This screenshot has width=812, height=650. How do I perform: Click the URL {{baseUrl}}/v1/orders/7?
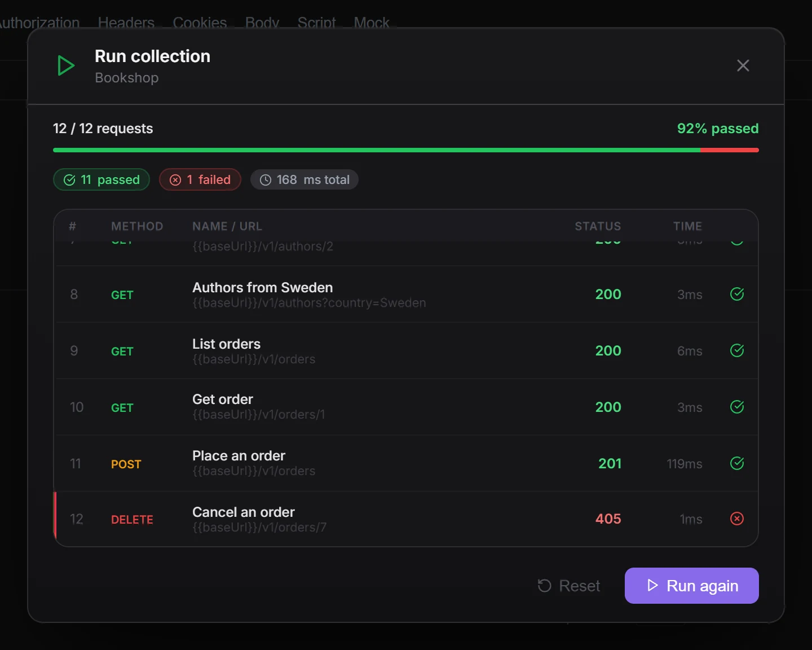[x=259, y=528]
